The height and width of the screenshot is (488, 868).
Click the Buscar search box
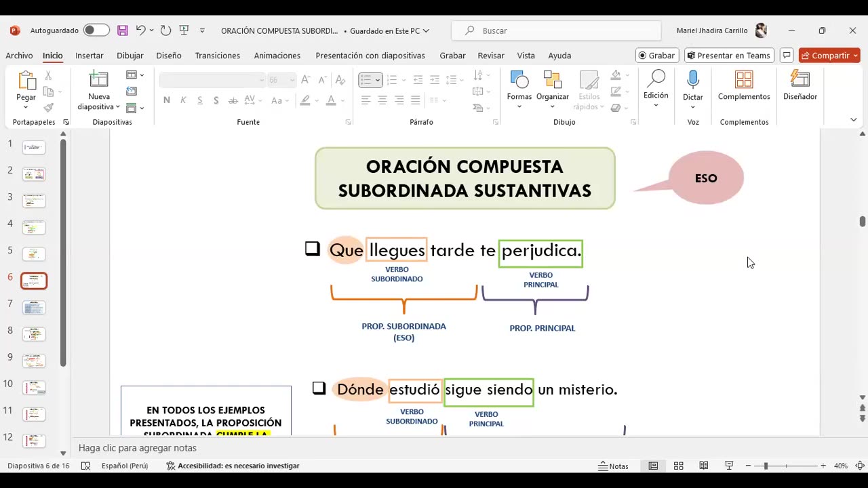coord(556,30)
